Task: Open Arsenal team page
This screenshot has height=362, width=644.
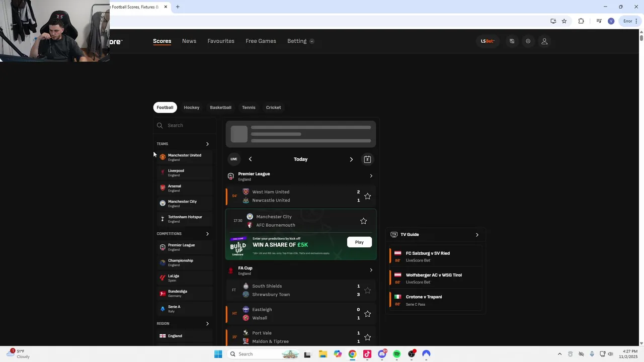Action: 184,188
